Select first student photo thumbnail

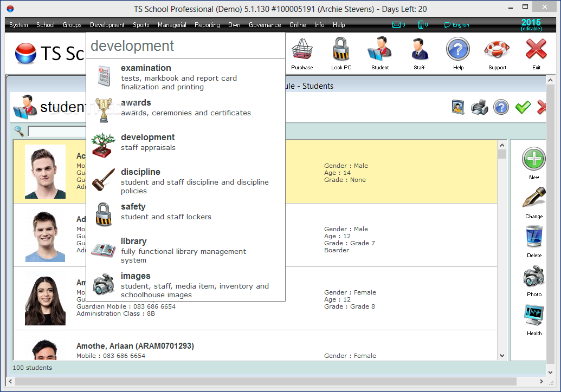click(x=45, y=172)
